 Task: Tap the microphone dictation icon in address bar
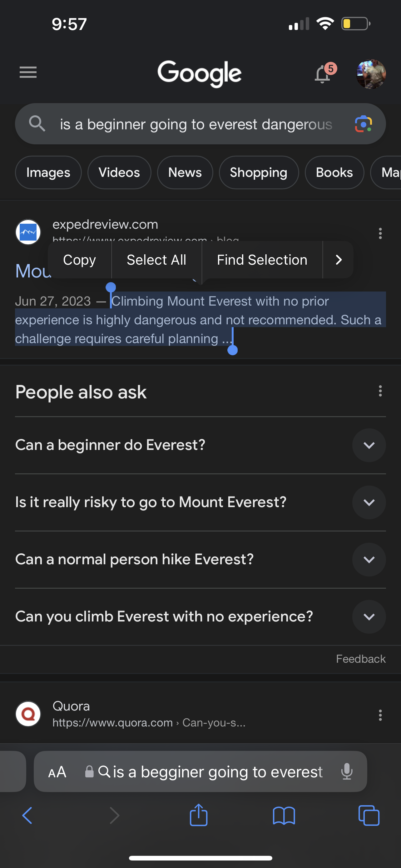click(346, 772)
